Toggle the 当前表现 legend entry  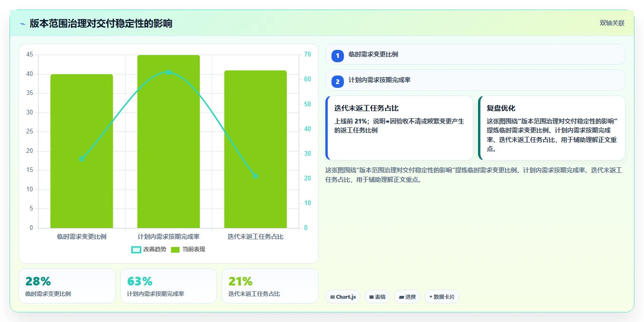pyautogui.click(x=188, y=249)
